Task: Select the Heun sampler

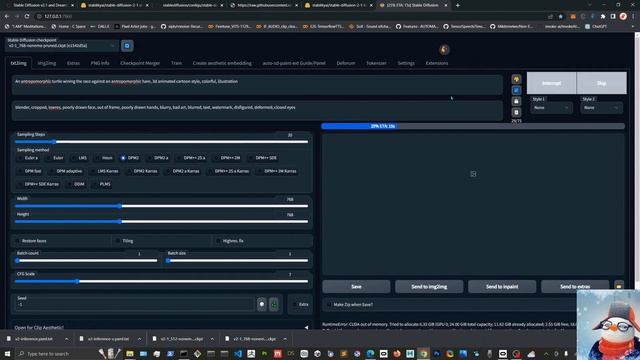Action: 103,158
